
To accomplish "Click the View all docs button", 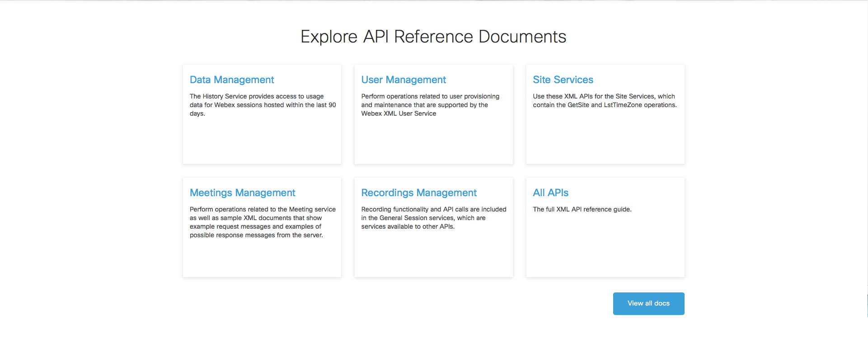I will [648, 304].
